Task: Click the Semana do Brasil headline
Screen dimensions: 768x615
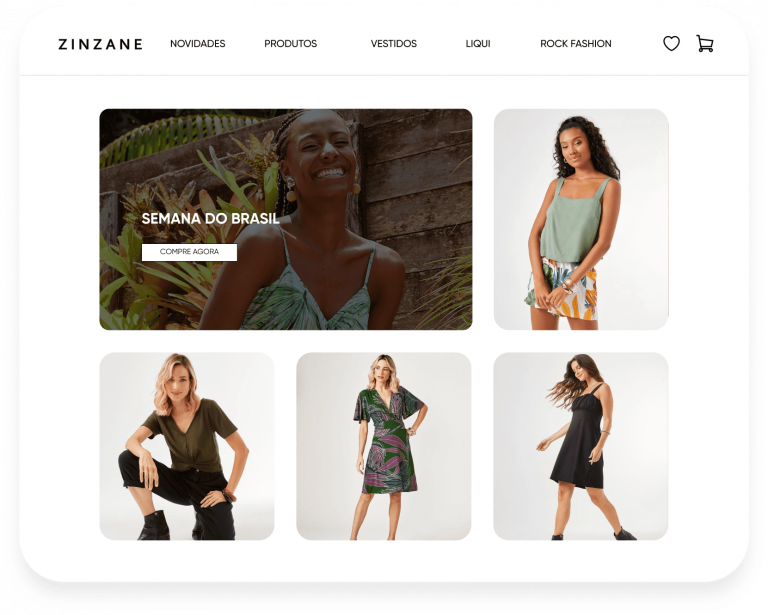Action: [210, 218]
